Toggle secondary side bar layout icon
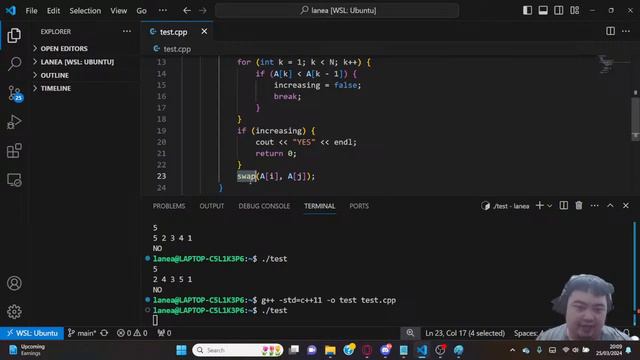 point(559,10)
